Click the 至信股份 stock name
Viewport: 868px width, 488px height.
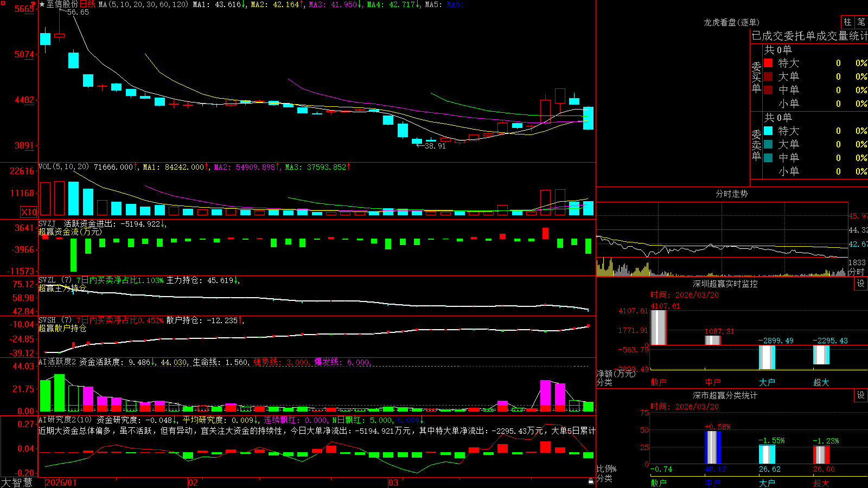[x=62, y=4]
